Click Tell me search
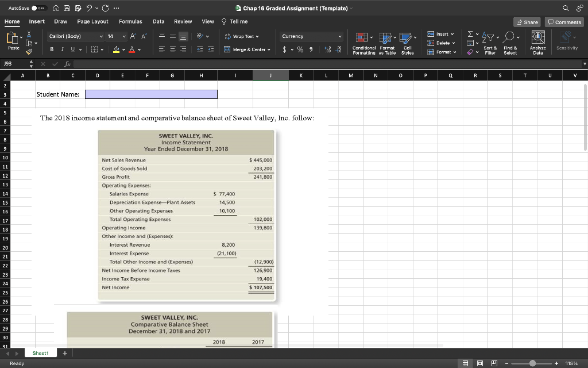The width and height of the screenshot is (588, 368). pyautogui.click(x=235, y=21)
